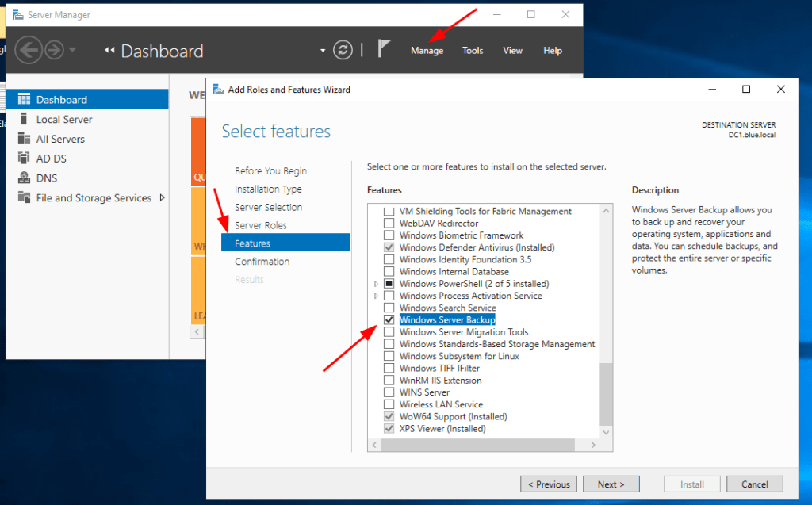
Task: Check the Windows Search Service feature
Action: (x=389, y=308)
